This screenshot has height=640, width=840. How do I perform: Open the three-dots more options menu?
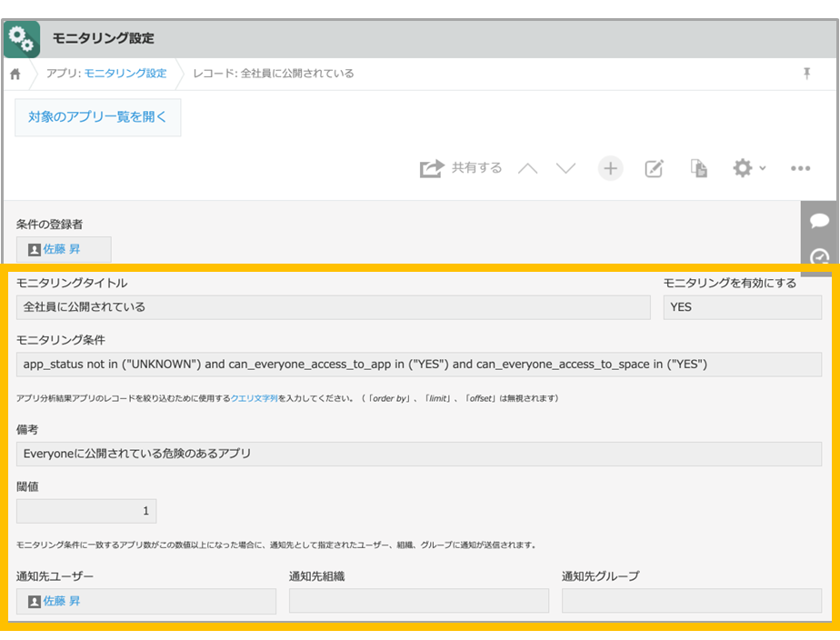[x=800, y=168]
